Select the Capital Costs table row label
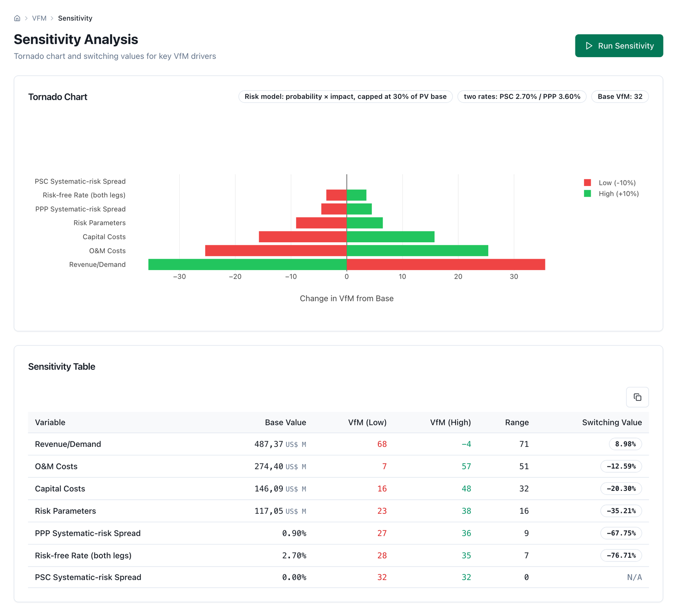This screenshot has height=616, width=677. (x=60, y=489)
